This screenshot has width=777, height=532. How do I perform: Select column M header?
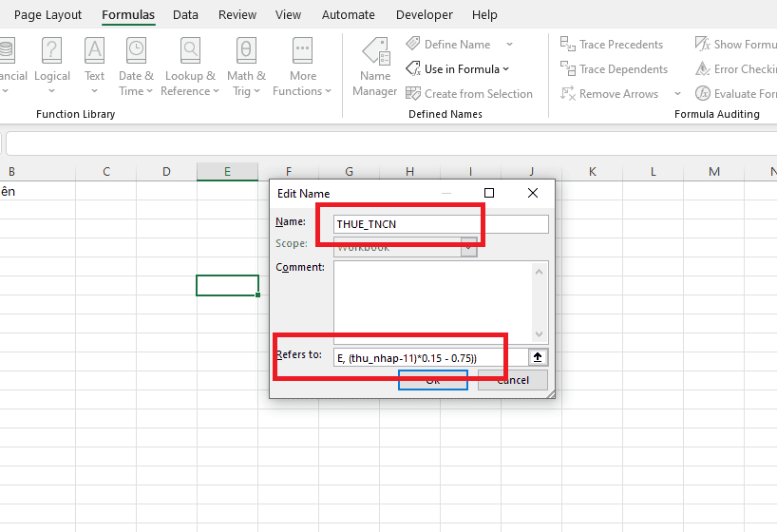tap(714, 172)
